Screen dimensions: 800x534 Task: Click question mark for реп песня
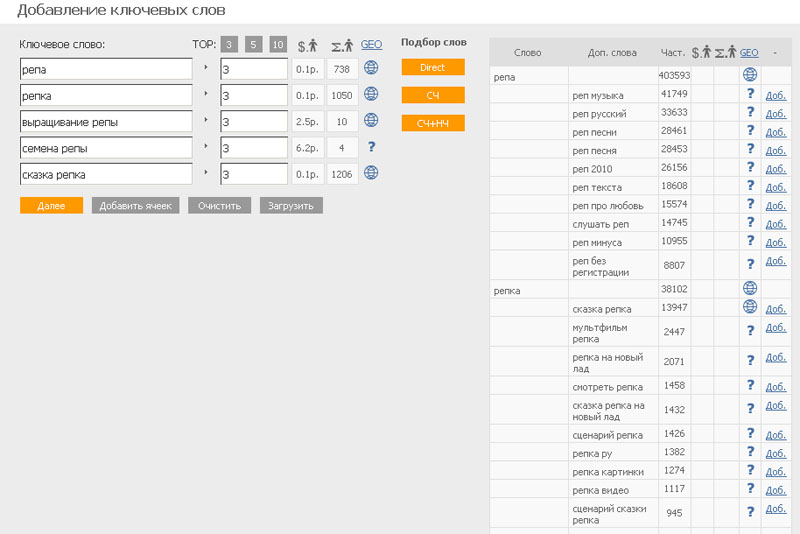pos(750,148)
